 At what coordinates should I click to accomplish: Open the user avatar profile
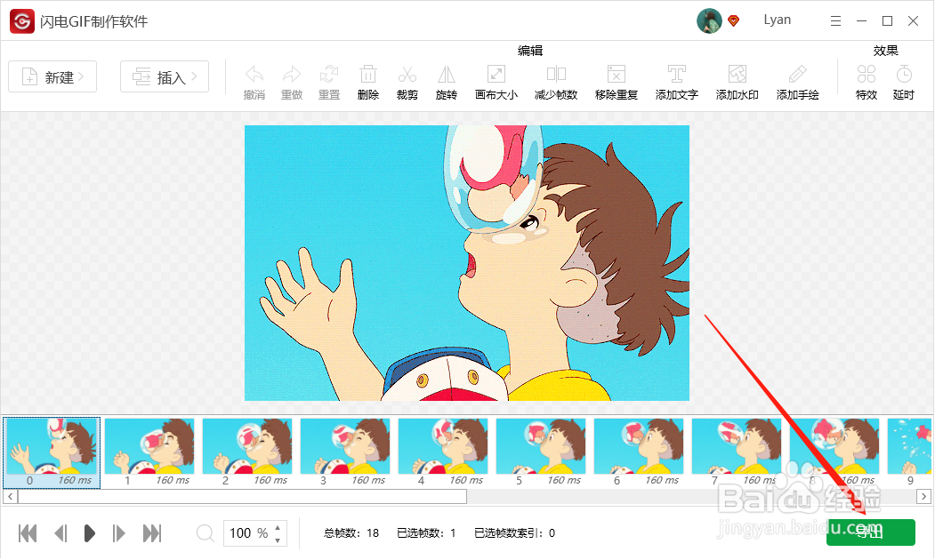(709, 20)
